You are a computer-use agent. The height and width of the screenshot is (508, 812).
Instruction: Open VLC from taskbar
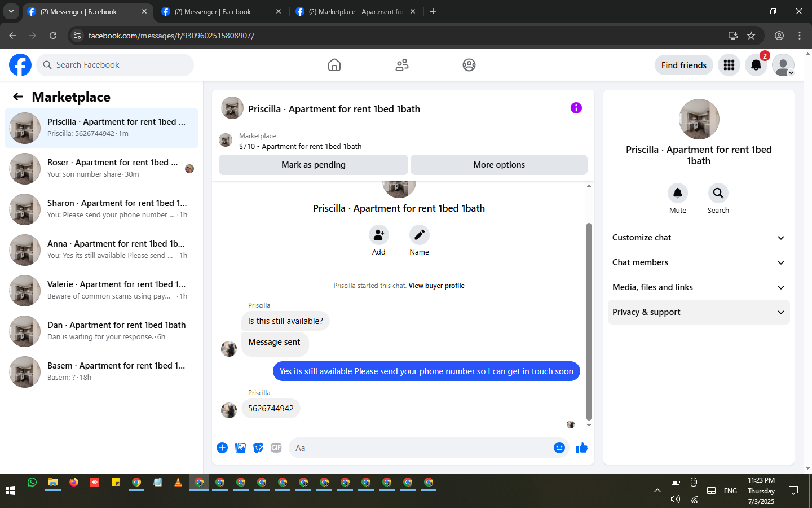point(178,482)
